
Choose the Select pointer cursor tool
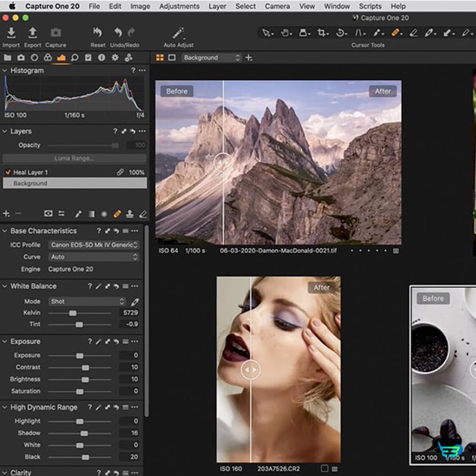pyautogui.click(x=267, y=33)
